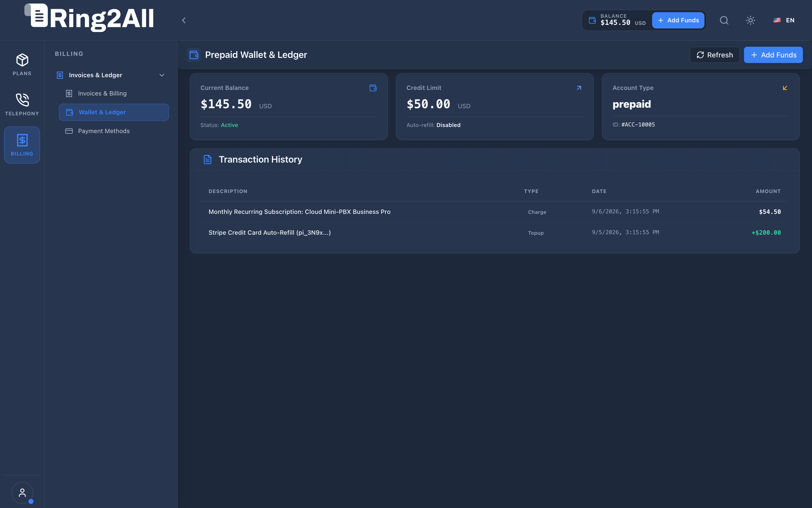Click the Auto-refill Disabled value

[x=448, y=125]
